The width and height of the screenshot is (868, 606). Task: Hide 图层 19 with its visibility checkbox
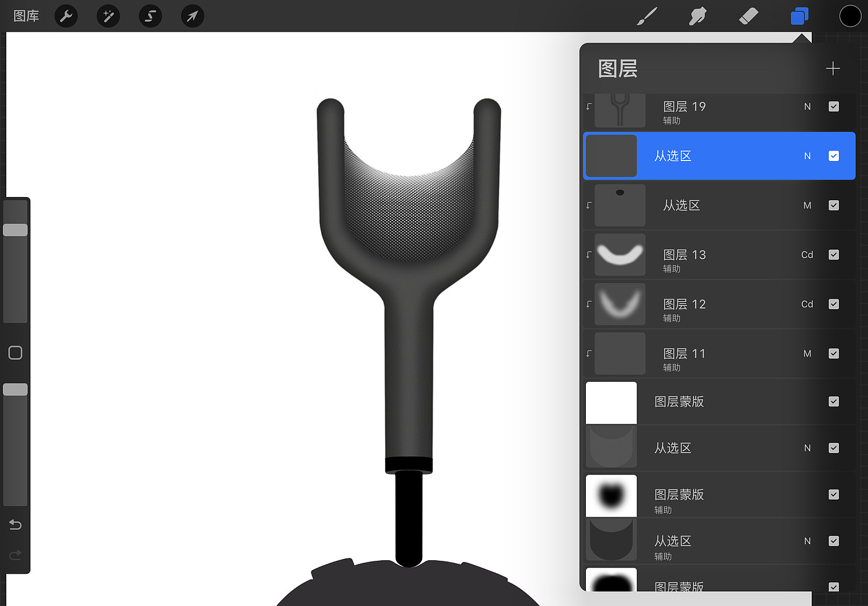tap(834, 107)
